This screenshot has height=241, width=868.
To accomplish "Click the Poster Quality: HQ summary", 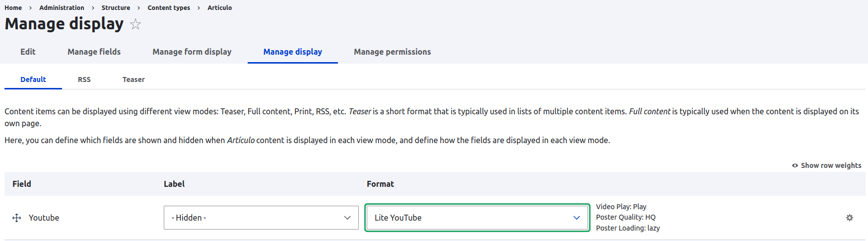I will (x=626, y=217).
